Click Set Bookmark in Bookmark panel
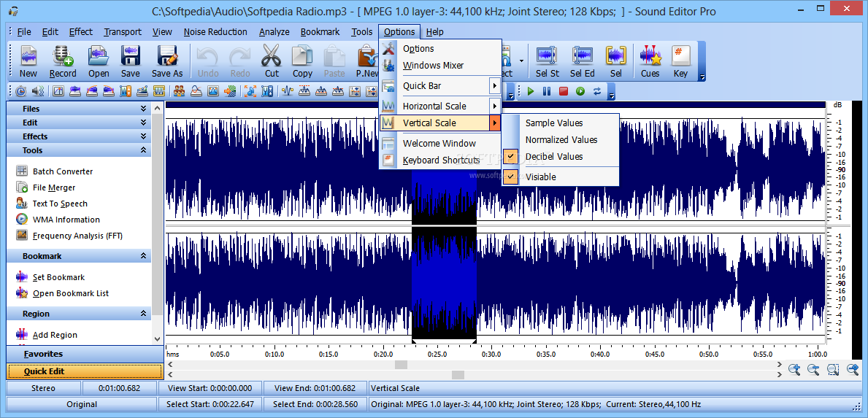This screenshot has width=868, height=418. coord(58,277)
